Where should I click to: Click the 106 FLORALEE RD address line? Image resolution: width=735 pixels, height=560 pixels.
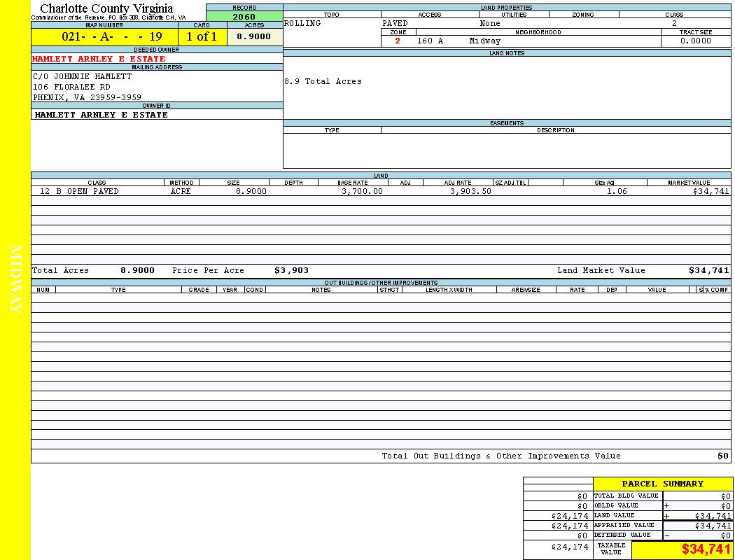[x=72, y=87]
